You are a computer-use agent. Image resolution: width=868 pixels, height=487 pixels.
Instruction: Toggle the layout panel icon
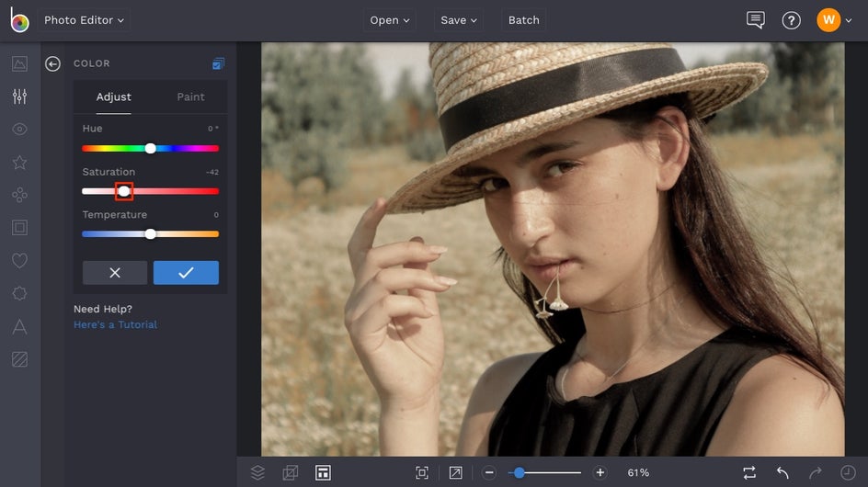324,472
